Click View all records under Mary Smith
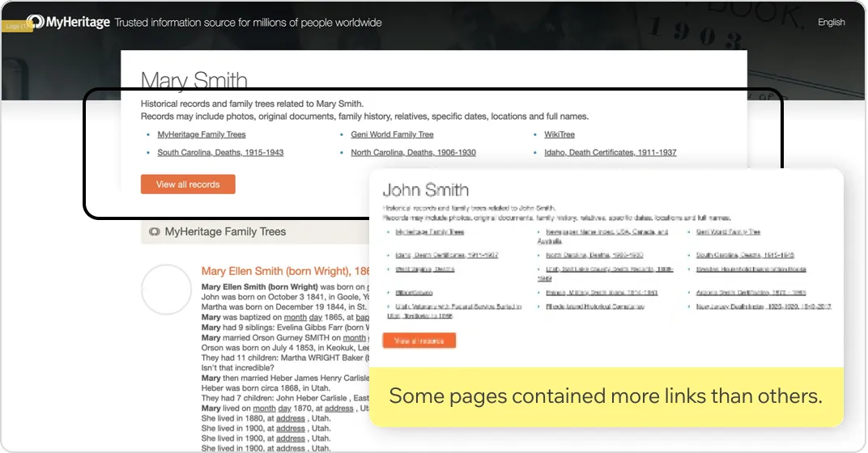Image resolution: width=868 pixels, height=453 pixels. point(188,184)
